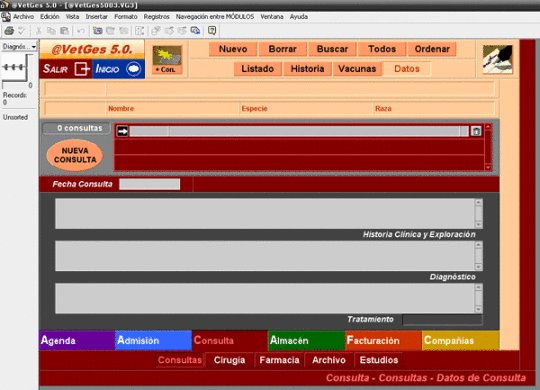540x390 pixels.
Task: Open the Registros menu
Action: click(x=157, y=17)
